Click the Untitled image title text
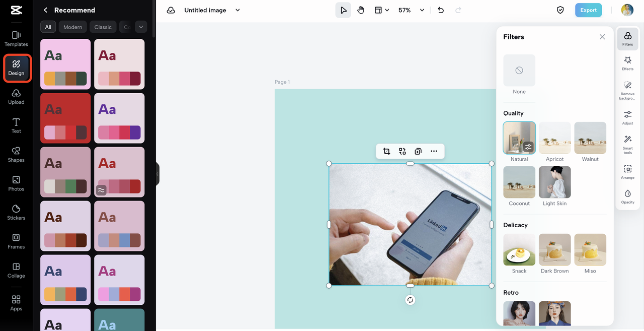The image size is (644, 331). [205, 10]
